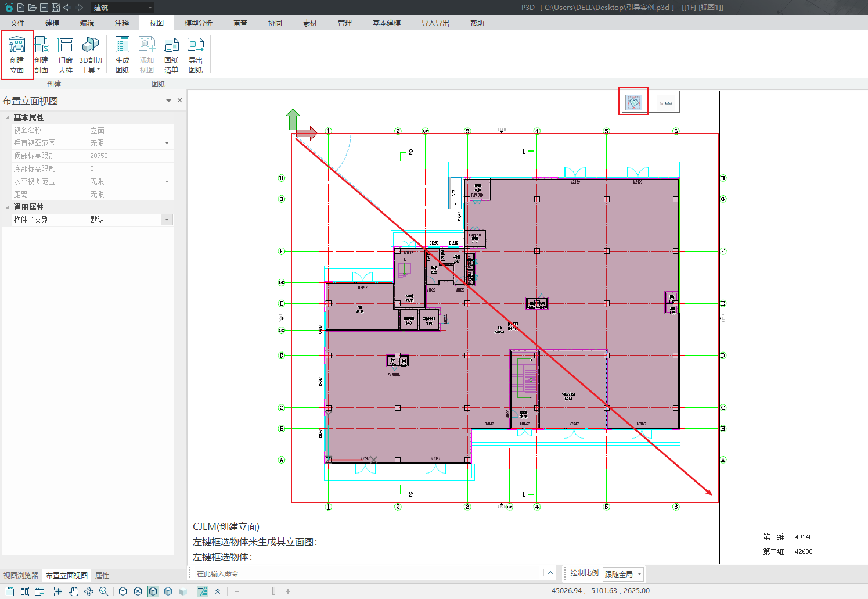Screen dimensions: 868x599
Task: Toggle the highlighted shaded cube display mode
Action: [x=153, y=591]
